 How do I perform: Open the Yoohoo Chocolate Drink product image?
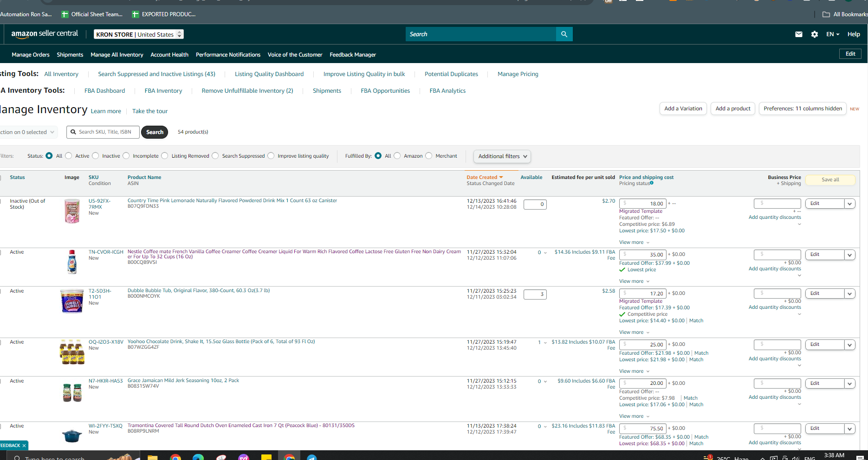pos(72,352)
